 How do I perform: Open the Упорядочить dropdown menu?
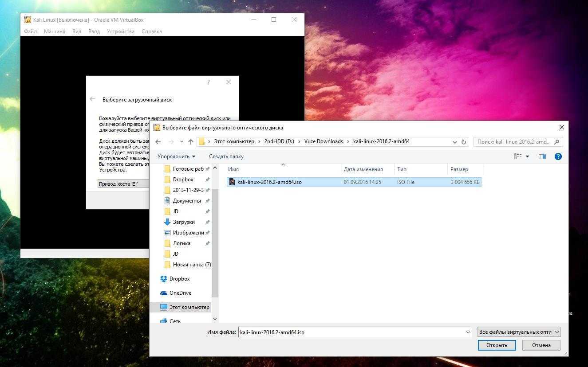click(176, 156)
